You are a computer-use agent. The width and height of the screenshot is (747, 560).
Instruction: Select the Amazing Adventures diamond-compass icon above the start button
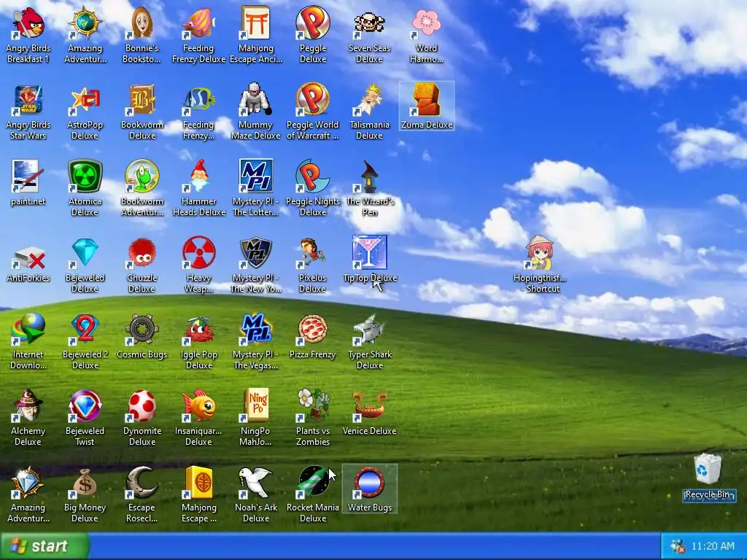coord(28,483)
